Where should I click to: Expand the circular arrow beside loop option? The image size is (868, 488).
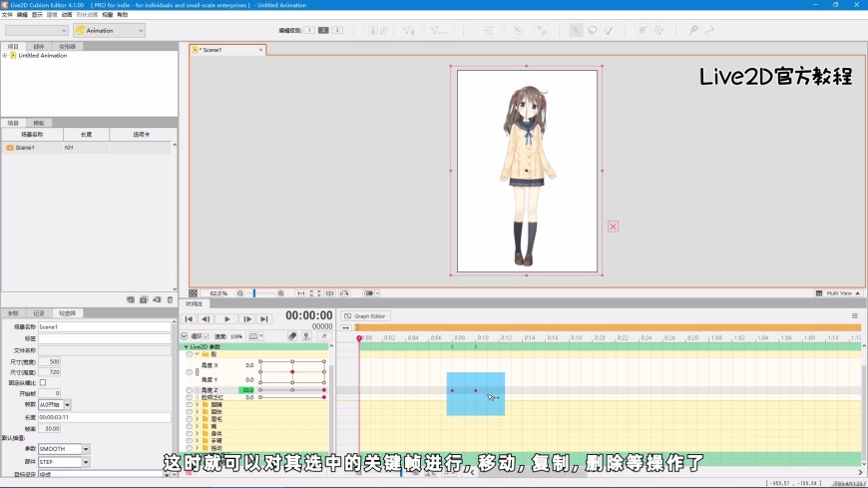185,336
